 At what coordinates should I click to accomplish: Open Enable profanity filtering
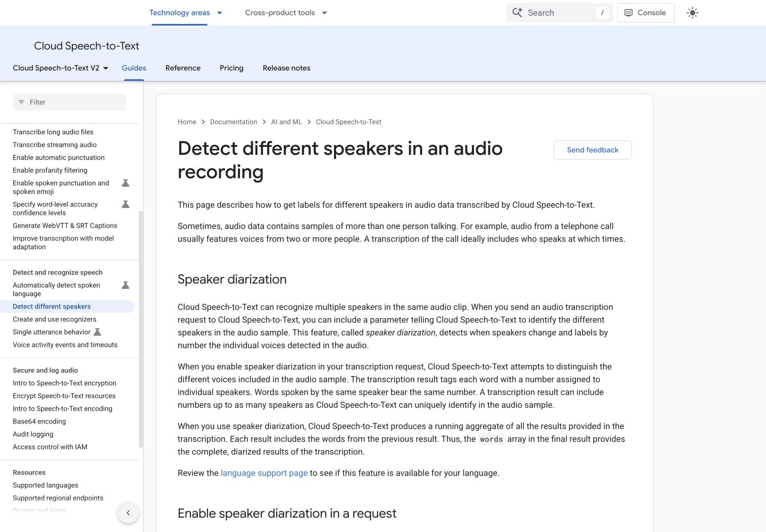(x=50, y=170)
